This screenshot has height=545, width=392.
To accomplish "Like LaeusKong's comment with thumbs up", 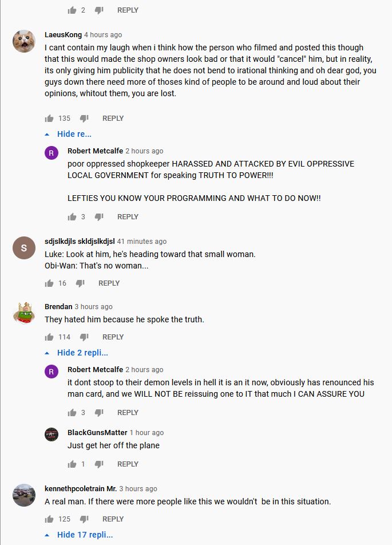I will tap(49, 119).
